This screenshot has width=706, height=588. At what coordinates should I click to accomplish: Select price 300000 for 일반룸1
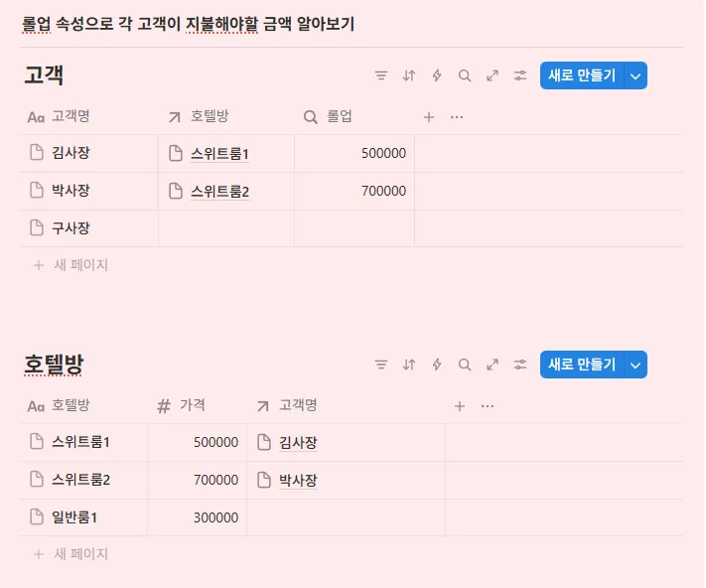[215, 517]
